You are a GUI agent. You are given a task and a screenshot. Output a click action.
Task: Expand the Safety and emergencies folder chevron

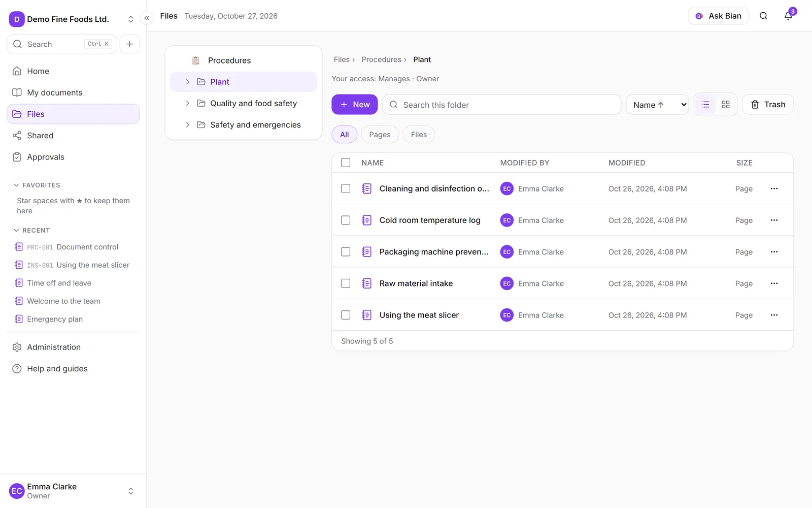pos(187,125)
